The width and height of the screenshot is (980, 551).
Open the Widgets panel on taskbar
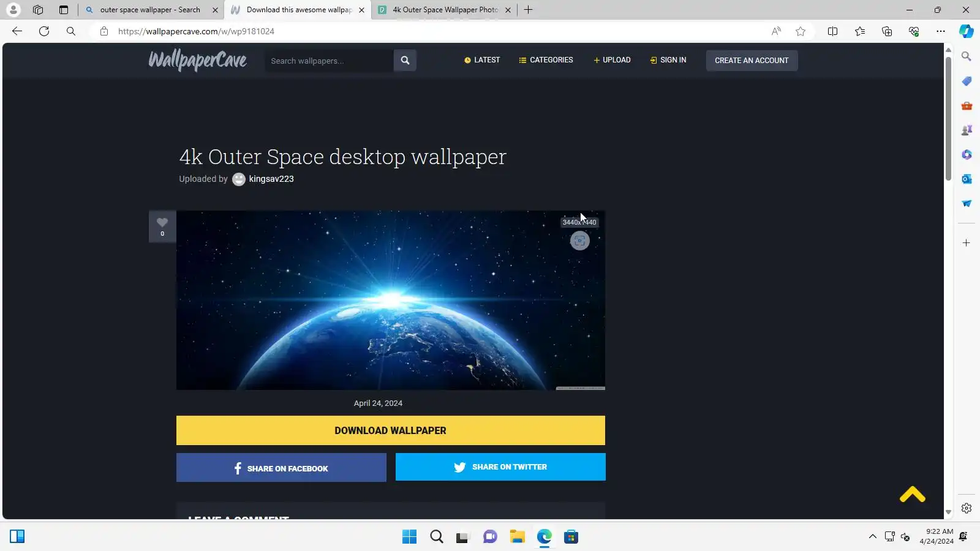point(17,537)
